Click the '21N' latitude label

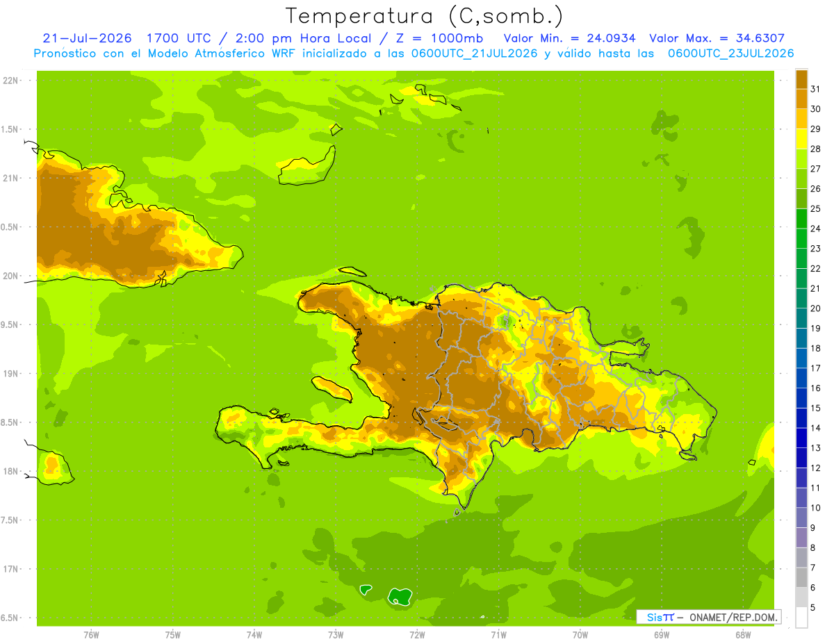tap(12, 178)
